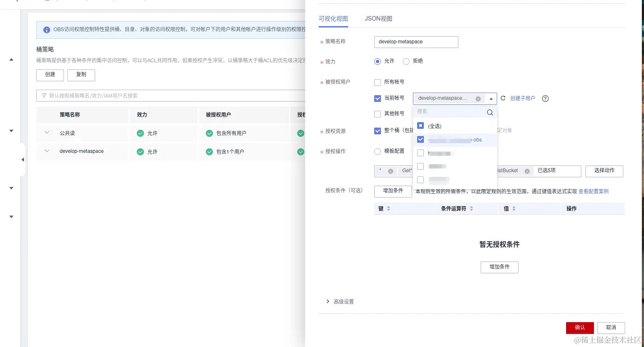644x347 pixels.
Task: Expand the bottom left sidebar arrow
Action: [x=11, y=217]
